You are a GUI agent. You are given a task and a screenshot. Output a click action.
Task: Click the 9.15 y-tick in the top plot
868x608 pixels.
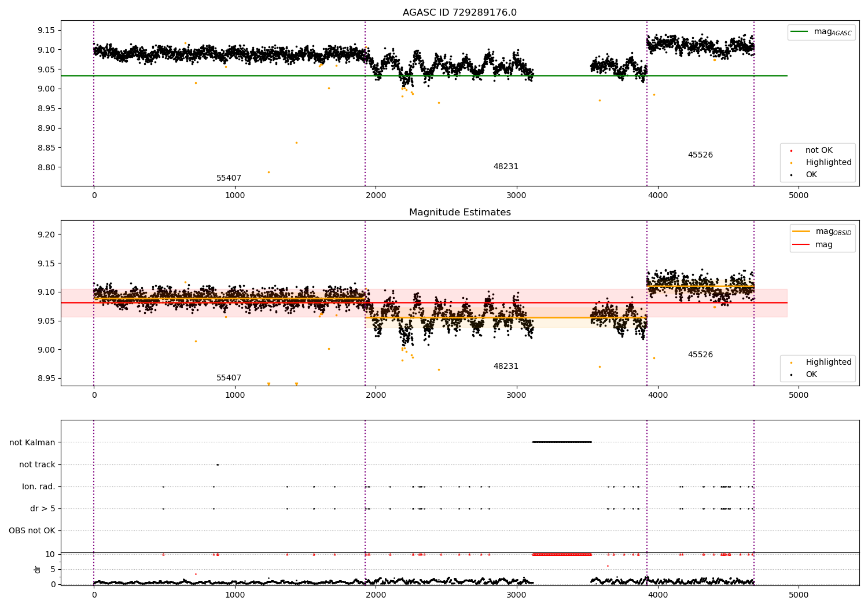pos(45,30)
